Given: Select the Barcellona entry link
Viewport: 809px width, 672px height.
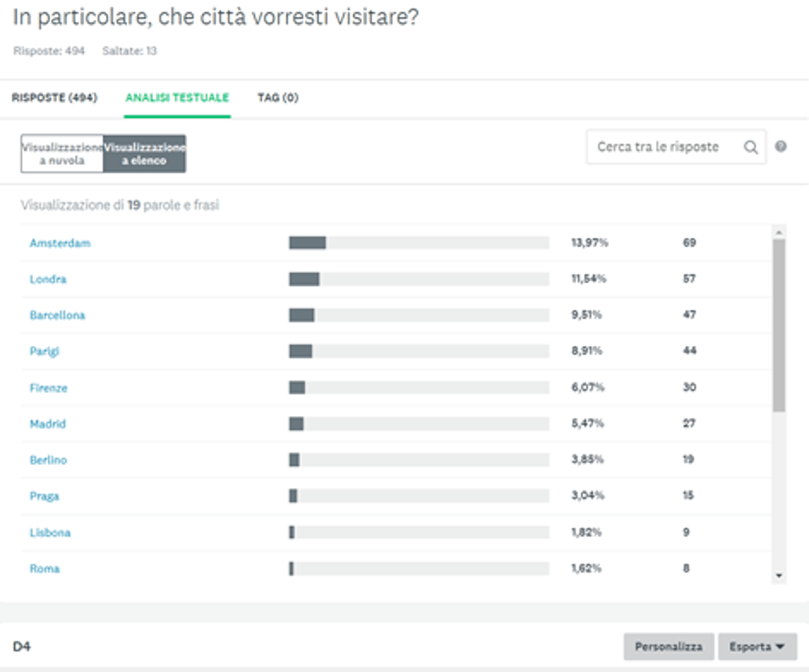Looking at the screenshot, I should pyautogui.click(x=57, y=315).
